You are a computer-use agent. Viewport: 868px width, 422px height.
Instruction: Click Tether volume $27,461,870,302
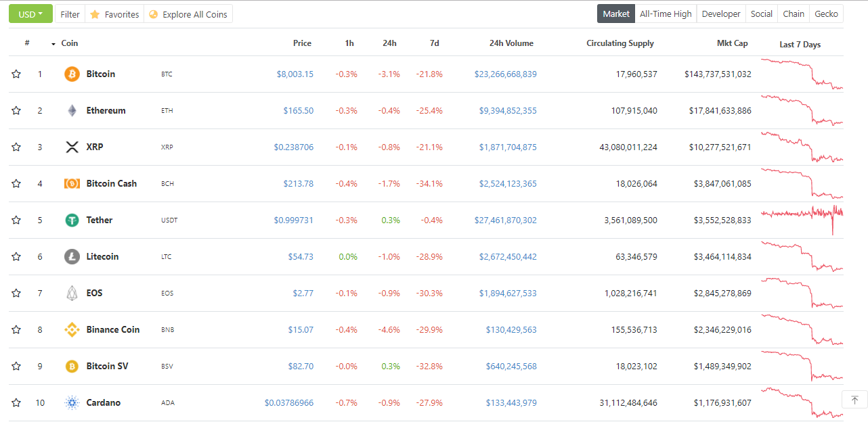pos(506,220)
